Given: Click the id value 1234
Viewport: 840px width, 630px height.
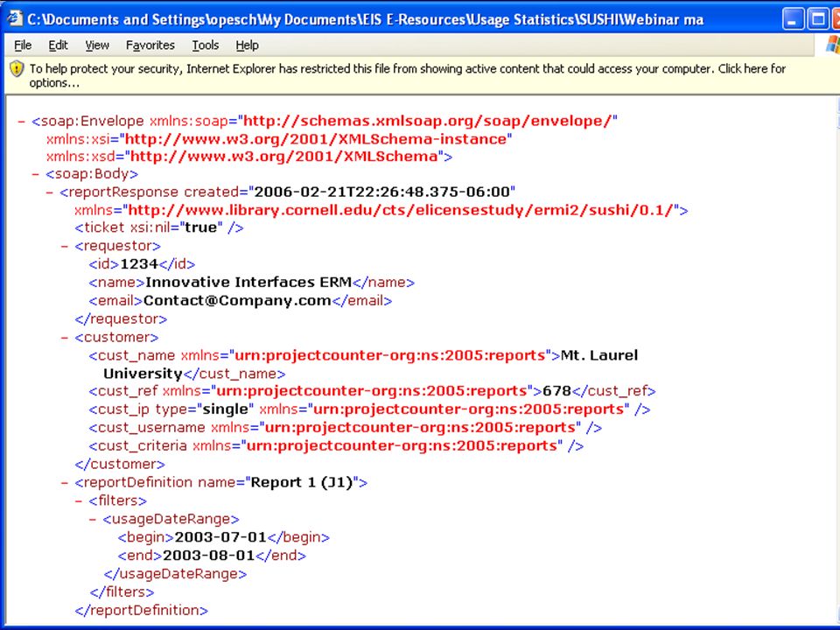Looking at the screenshot, I should tap(139, 264).
